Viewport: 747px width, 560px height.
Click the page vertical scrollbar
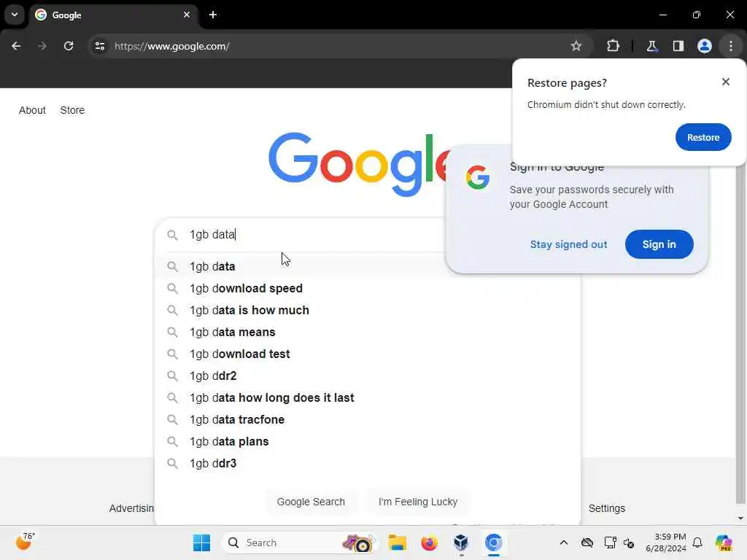(x=740, y=333)
